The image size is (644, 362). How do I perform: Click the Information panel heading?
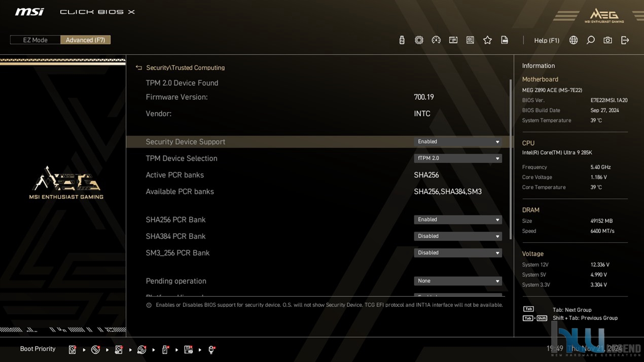click(x=539, y=66)
